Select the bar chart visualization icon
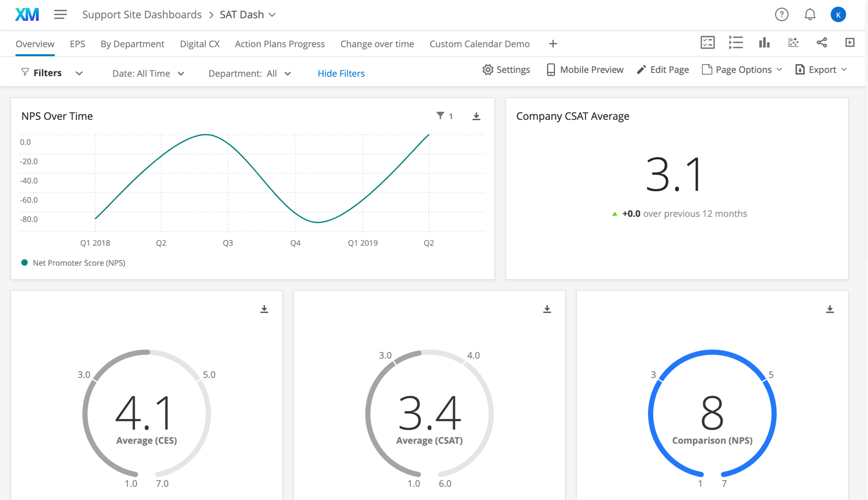 pos(764,43)
